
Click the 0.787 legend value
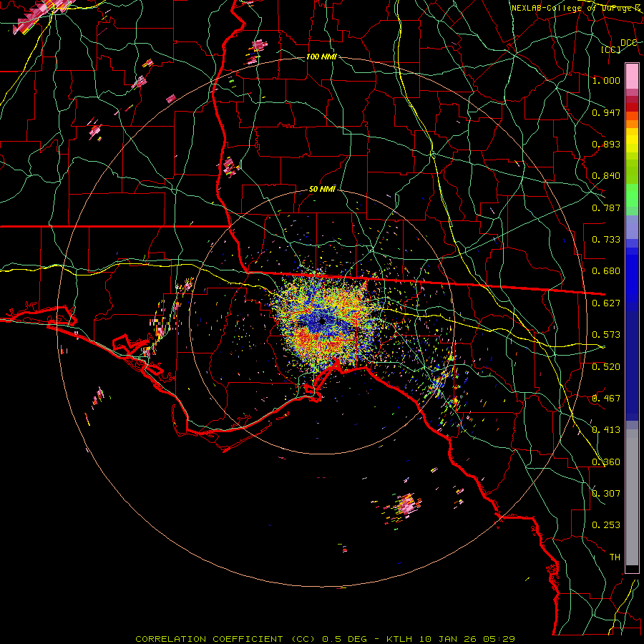pyautogui.click(x=606, y=208)
